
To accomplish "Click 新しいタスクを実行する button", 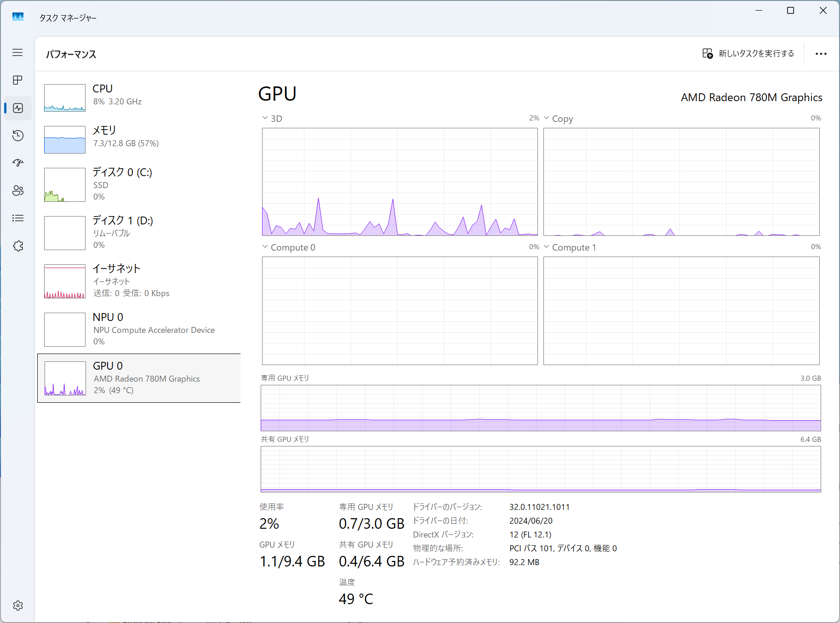I will (x=749, y=54).
